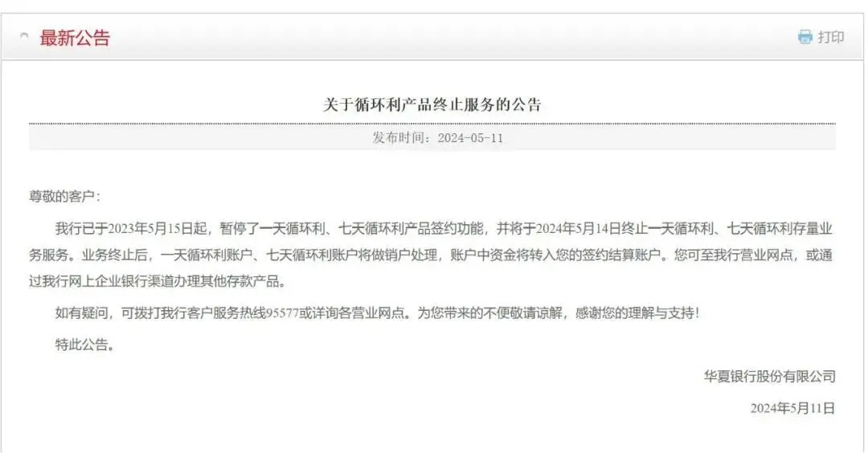Click the date 2023年5月15日 in first paragraph

(x=158, y=228)
